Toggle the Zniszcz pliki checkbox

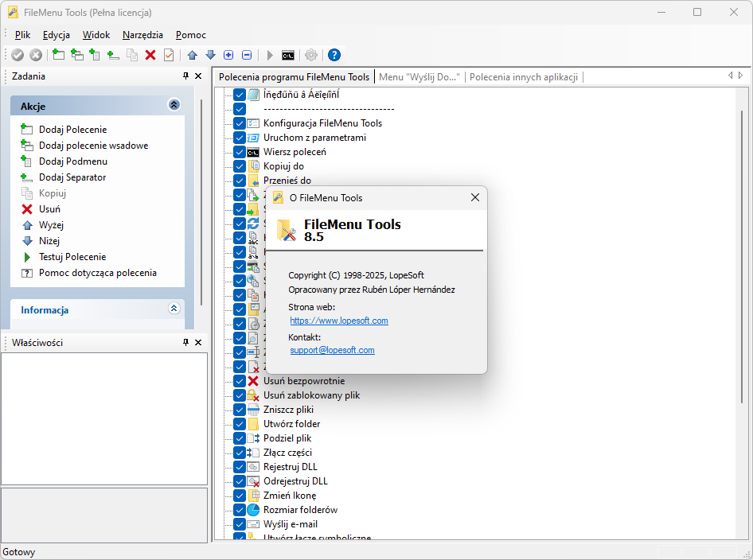point(240,410)
